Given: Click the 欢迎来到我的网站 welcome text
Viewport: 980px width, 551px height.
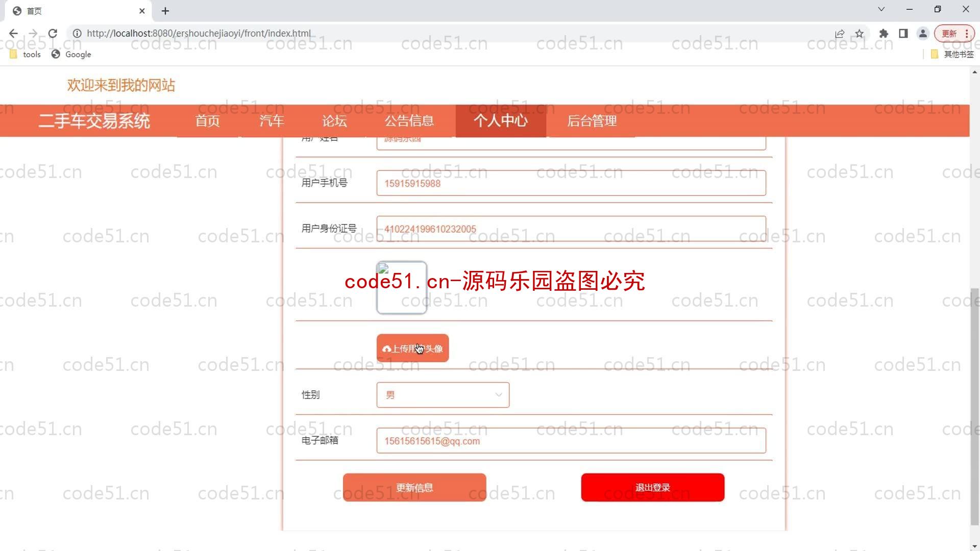Looking at the screenshot, I should point(121,85).
